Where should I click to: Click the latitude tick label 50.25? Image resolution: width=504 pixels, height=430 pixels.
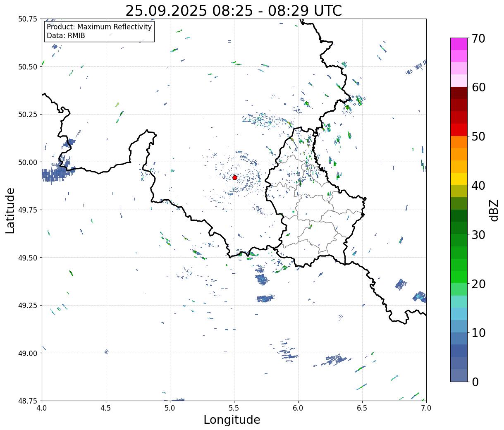[x=28, y=115]
